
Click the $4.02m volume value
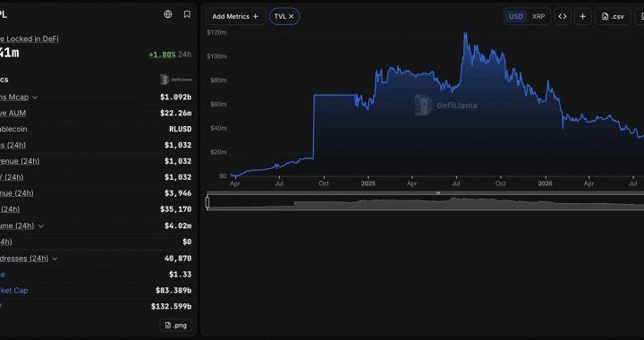click(x=178, y=225)
